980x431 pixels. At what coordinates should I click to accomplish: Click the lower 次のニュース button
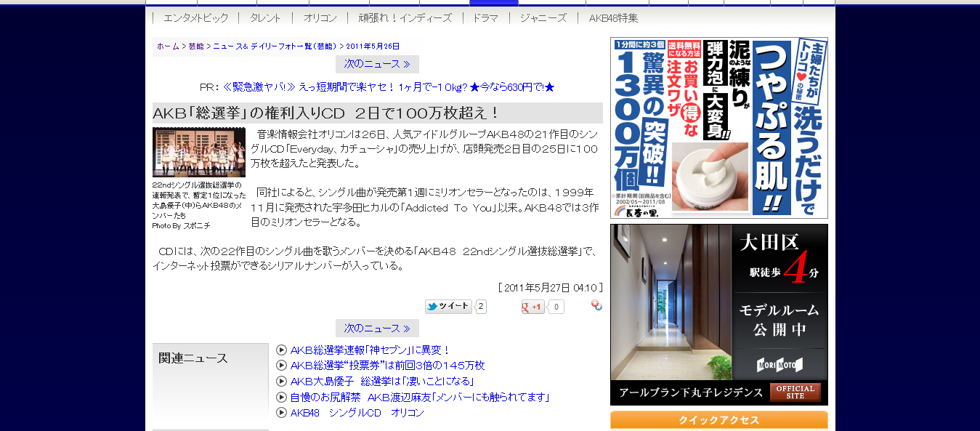pyautogui.click(x=377, y=328)
